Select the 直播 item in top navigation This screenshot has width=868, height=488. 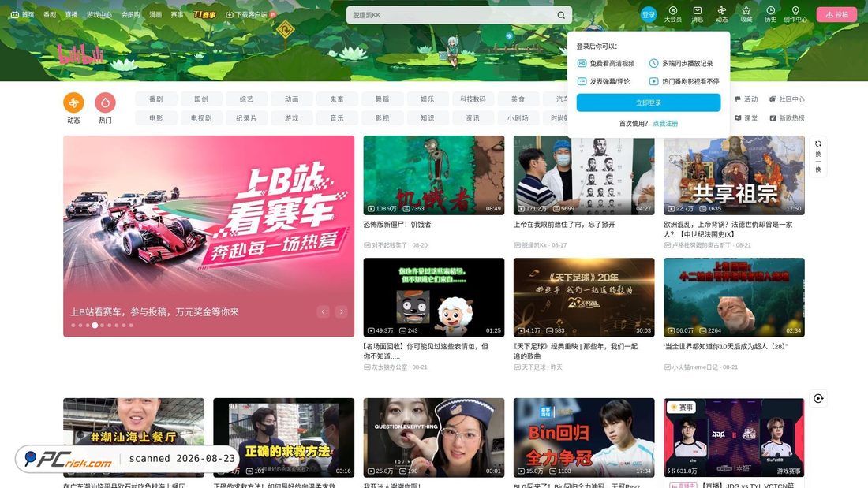click(71, 15)
